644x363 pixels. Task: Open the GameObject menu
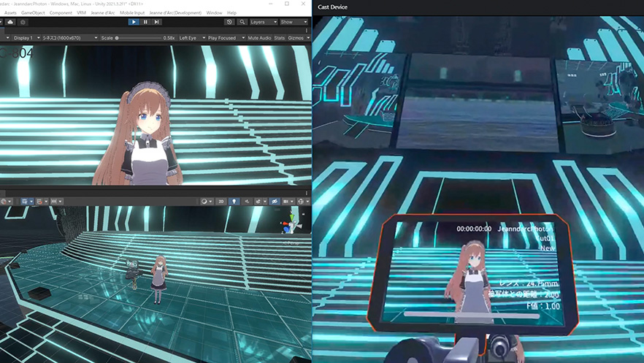tap(33, 13)
